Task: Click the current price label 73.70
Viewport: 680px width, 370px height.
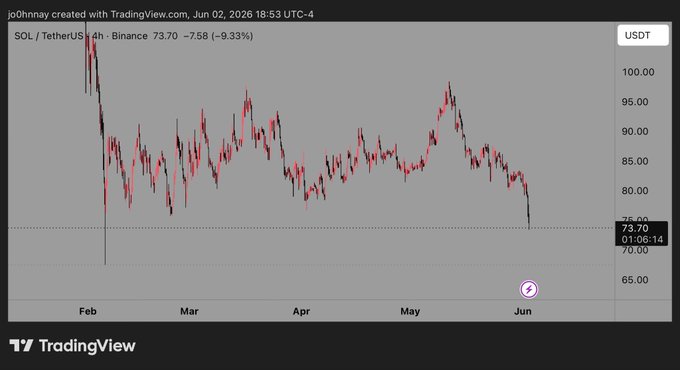Action: tap(635, 229)
